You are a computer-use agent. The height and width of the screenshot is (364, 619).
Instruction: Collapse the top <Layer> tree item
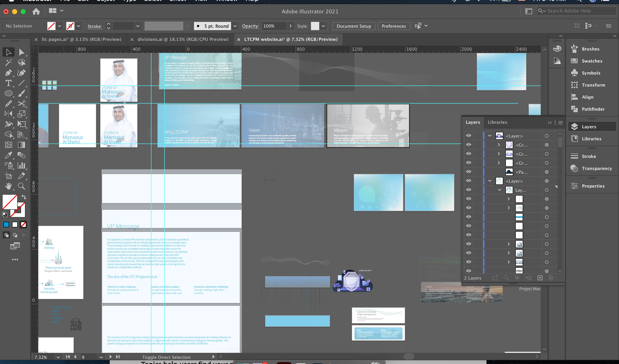(x=490, y=136)
